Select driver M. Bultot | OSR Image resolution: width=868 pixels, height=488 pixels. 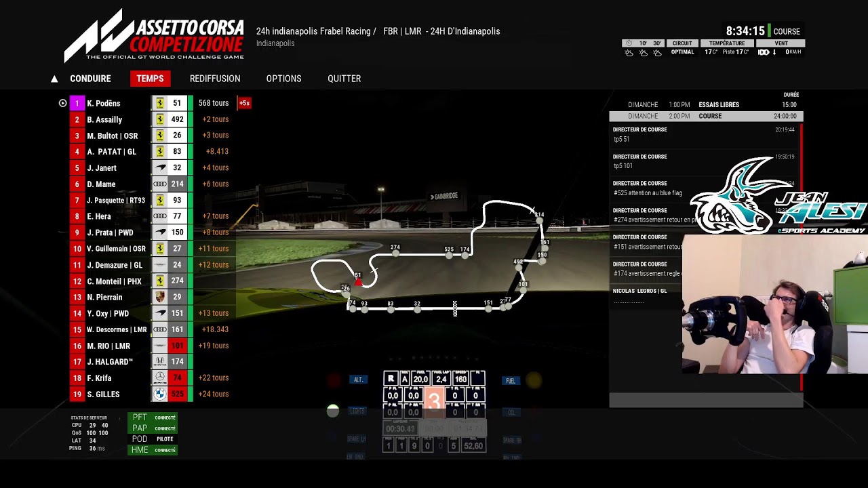pyautogui.click(x=112, y=136)
